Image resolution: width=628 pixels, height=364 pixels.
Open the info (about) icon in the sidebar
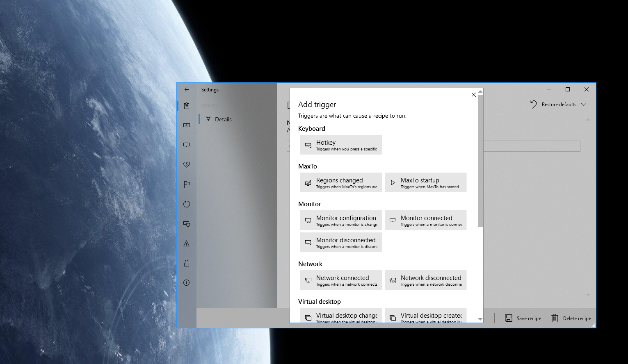pyautogui.click(x=187, y=282)
